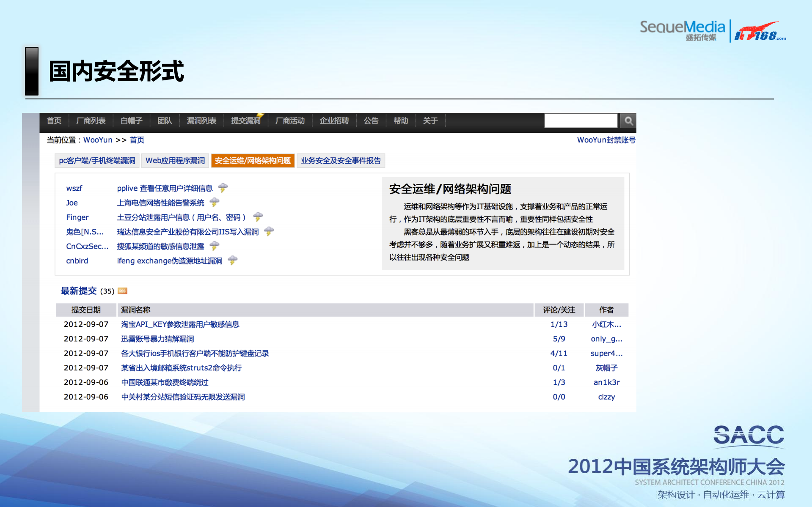Viewport: 812px width, 507px height.
Task: Click the storm icon beside 瑞达信息安全 IIS entry
Action: tap(269, 231)
